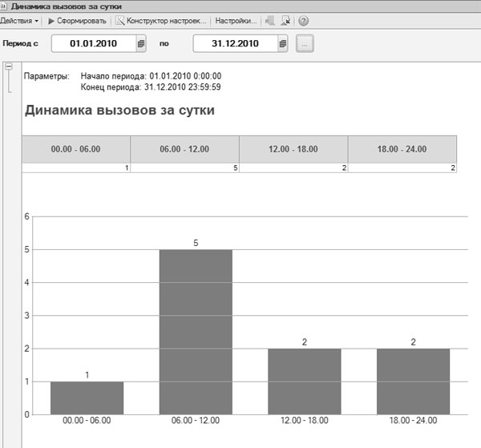Click the Начало периода parameter text
Image resolution: width=481 pixels, height=448 pixels.
tap(151, 76)
